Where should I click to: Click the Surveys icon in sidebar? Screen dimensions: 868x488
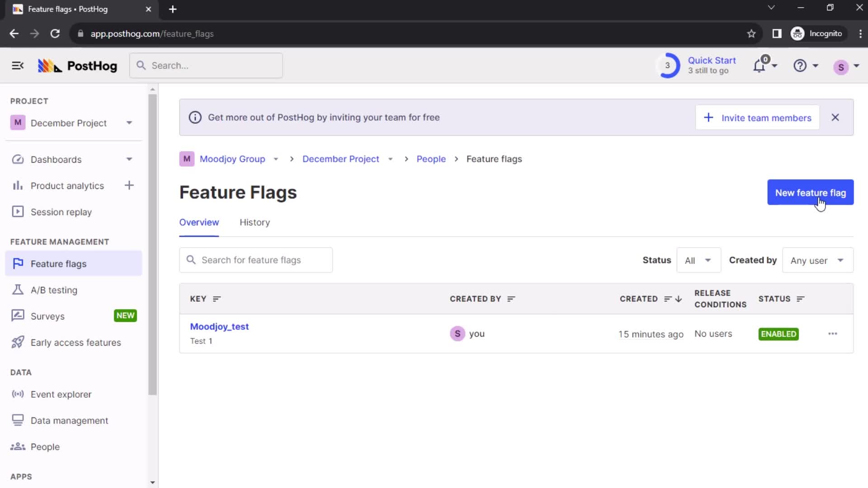point(18,315)
